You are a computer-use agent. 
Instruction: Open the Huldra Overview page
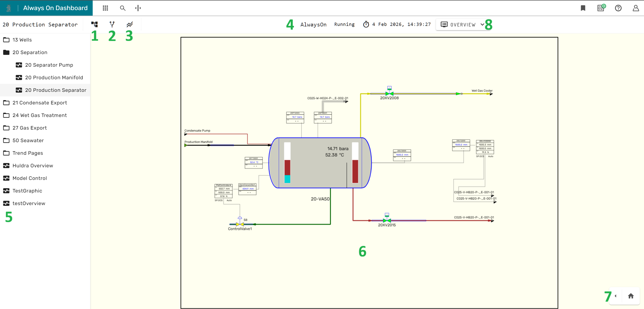coord(33,166)
